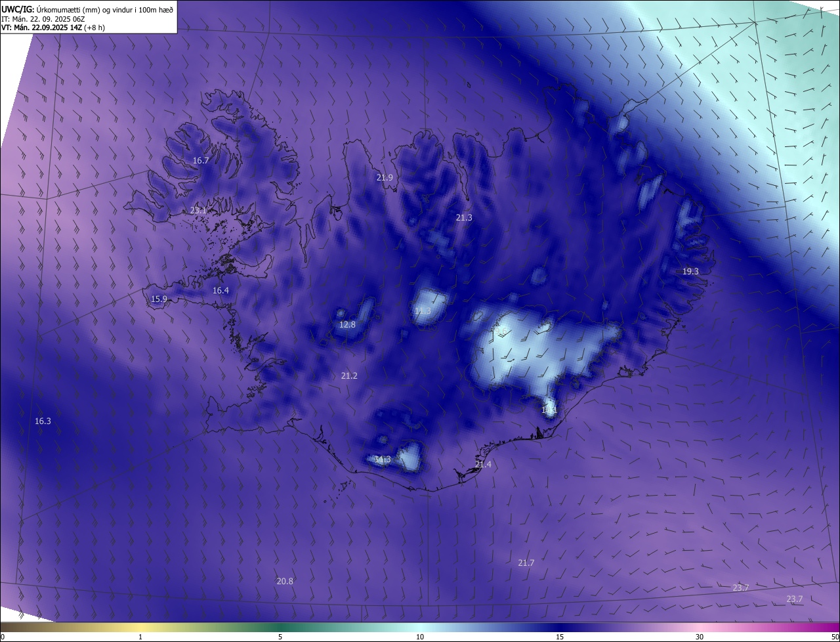
Task: Click the 30 tick label on the color scale
Action: tap(700, 637)
